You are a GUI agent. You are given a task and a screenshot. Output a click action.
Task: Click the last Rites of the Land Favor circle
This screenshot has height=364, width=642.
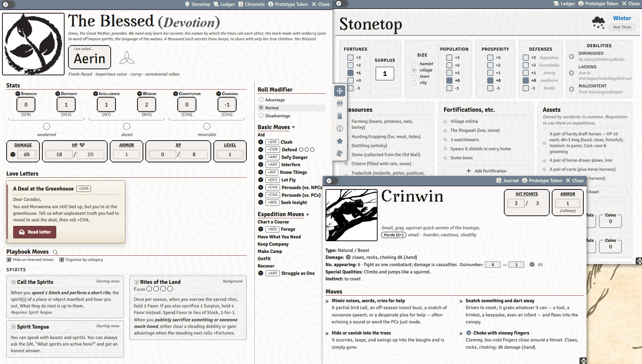click(170, 289)
